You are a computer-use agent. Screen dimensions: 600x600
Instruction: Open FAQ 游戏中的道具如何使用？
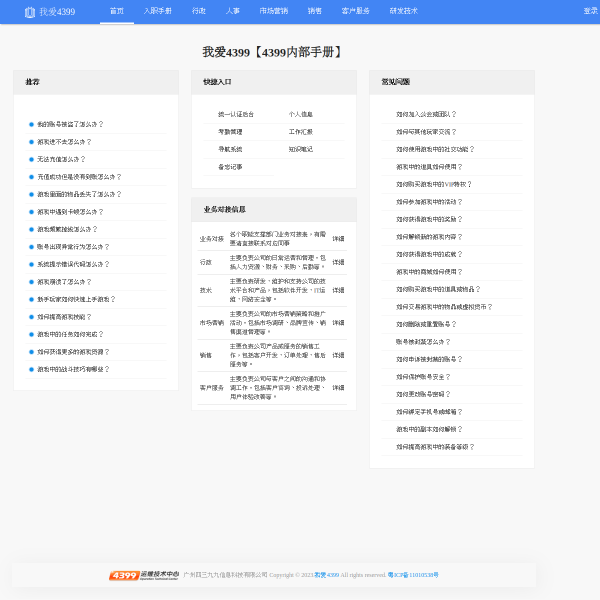pos(429,167)
